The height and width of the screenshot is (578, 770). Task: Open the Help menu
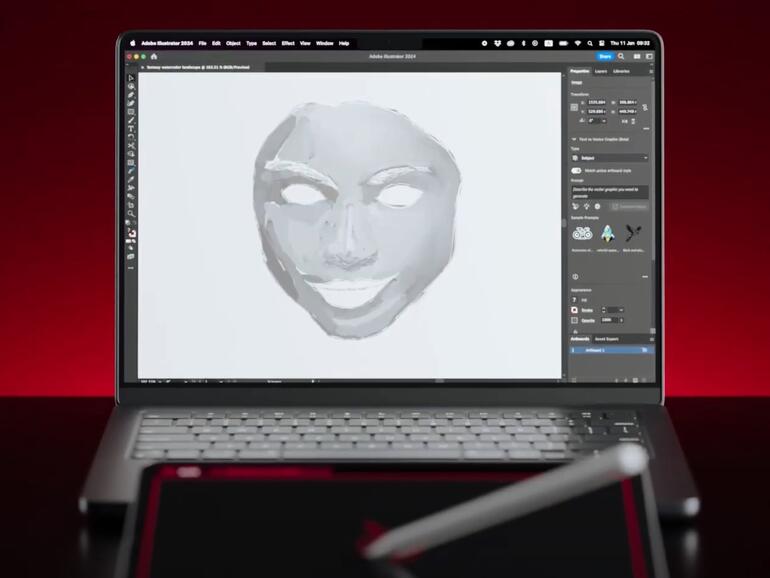[x=344, y=43]
